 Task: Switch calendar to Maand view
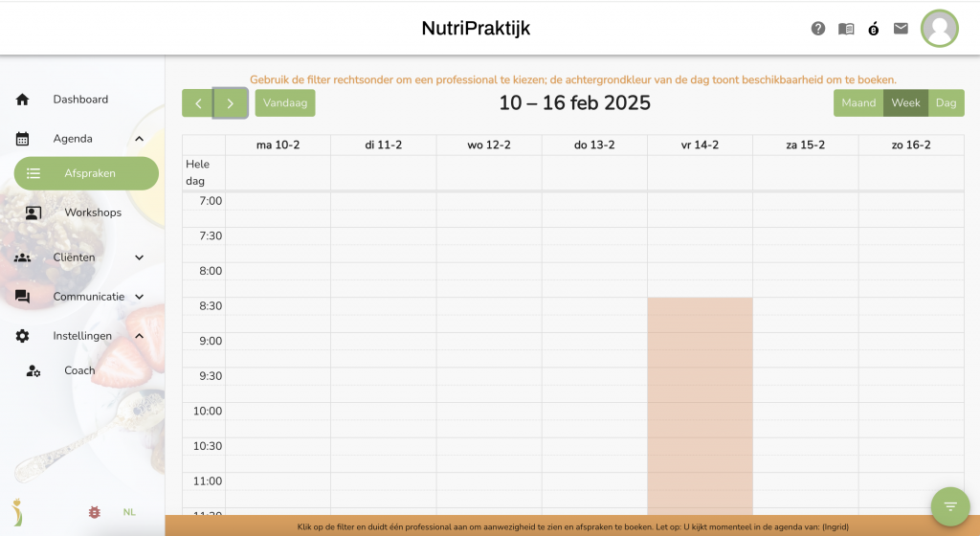tap(858, 103)
